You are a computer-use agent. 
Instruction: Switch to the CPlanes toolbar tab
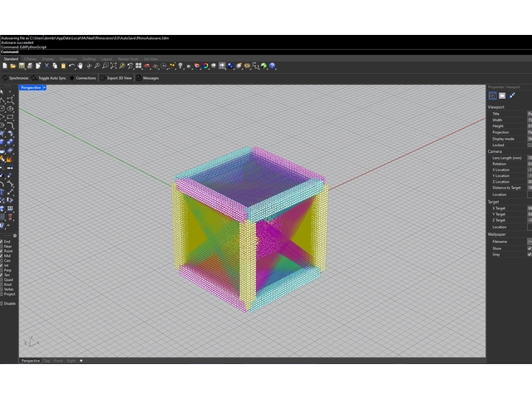[30, 59]
